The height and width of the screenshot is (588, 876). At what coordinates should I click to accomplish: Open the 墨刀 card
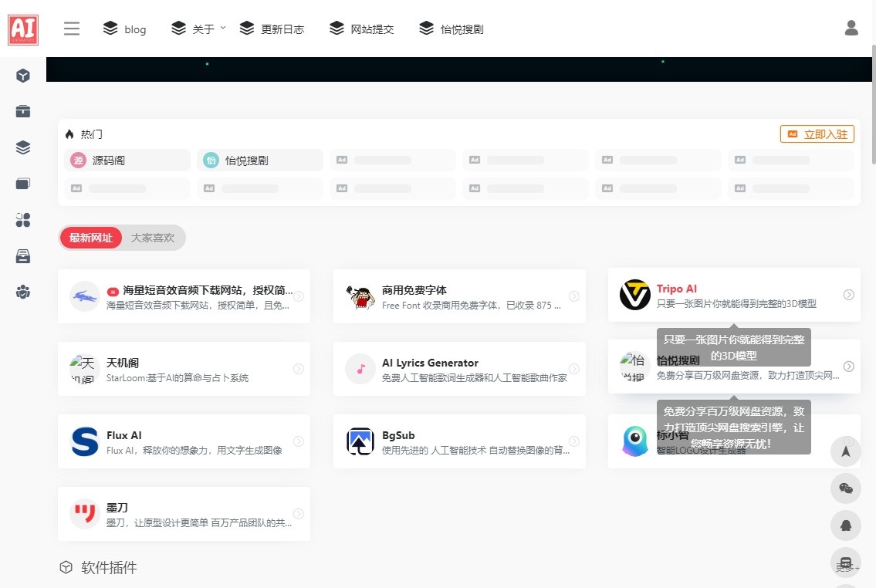(x=184, y=514)
